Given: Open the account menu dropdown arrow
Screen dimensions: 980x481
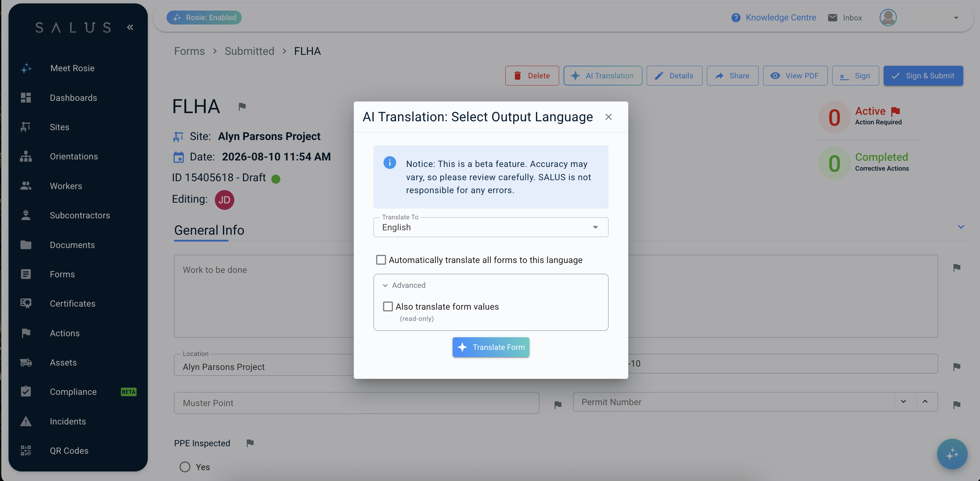Looking at the screenshot, I should pyautogui.click(x=956, y=17).
